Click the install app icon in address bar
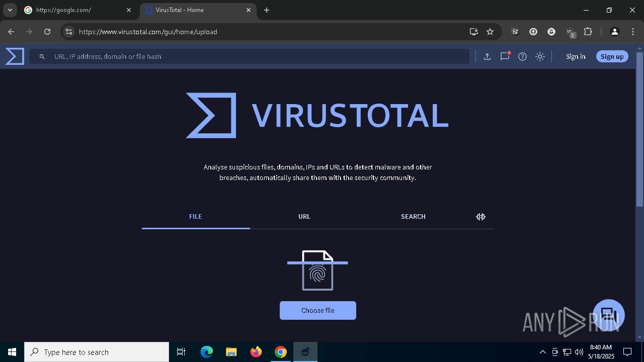This screenshot has height=362, width=644. point(473,32)
